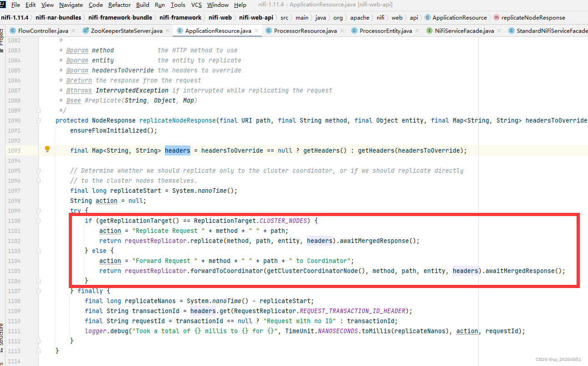Click the nifi-framework breadcrumb
The height and width of the screenshot is (366, 588).
click(x=180, y=17)
